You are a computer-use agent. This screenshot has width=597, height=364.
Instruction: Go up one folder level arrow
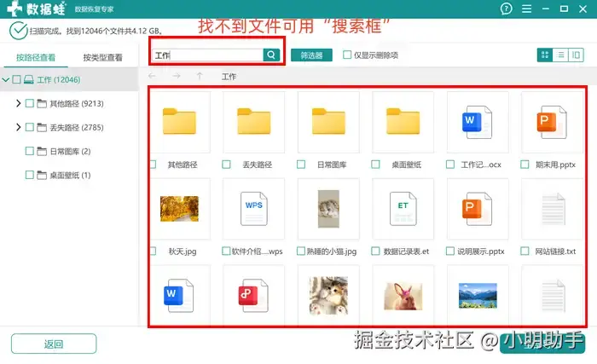click(200, 76)
